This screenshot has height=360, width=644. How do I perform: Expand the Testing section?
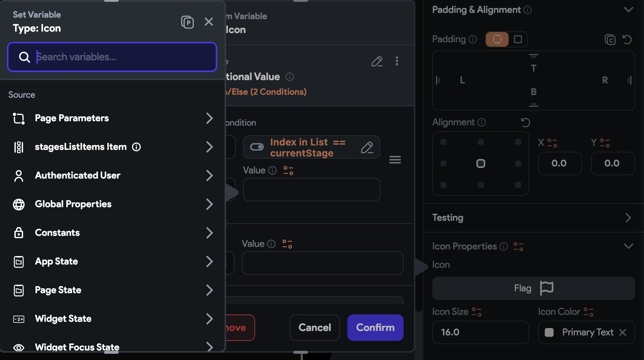point(628,218)
